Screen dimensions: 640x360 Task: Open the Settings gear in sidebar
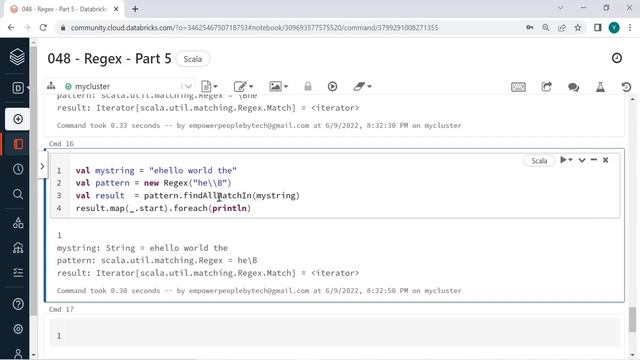coord(18,329)
